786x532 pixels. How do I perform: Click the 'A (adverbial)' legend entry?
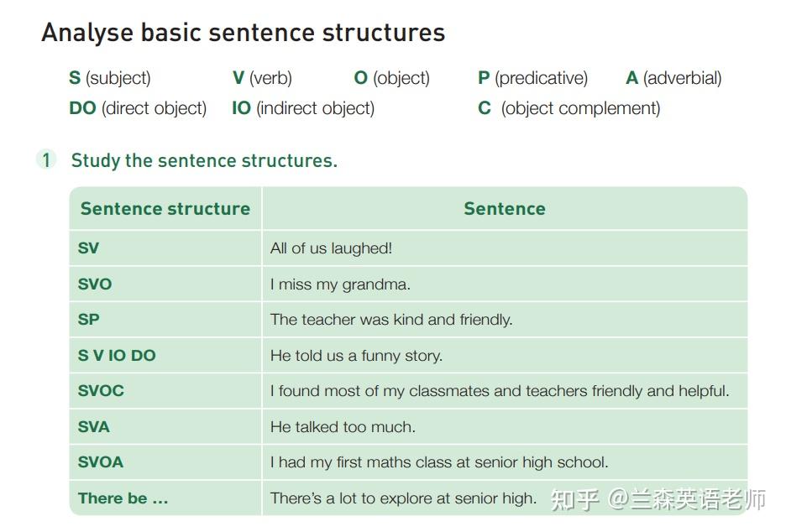click(x=673, y=79)
